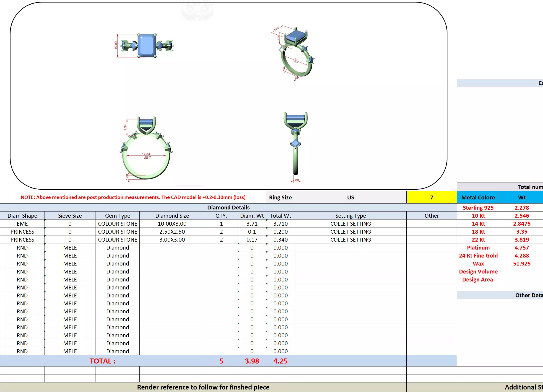This screenshot has height=392, width=543.
Task: Click the Platinum weight value 4.757
Action: (522, 248)
